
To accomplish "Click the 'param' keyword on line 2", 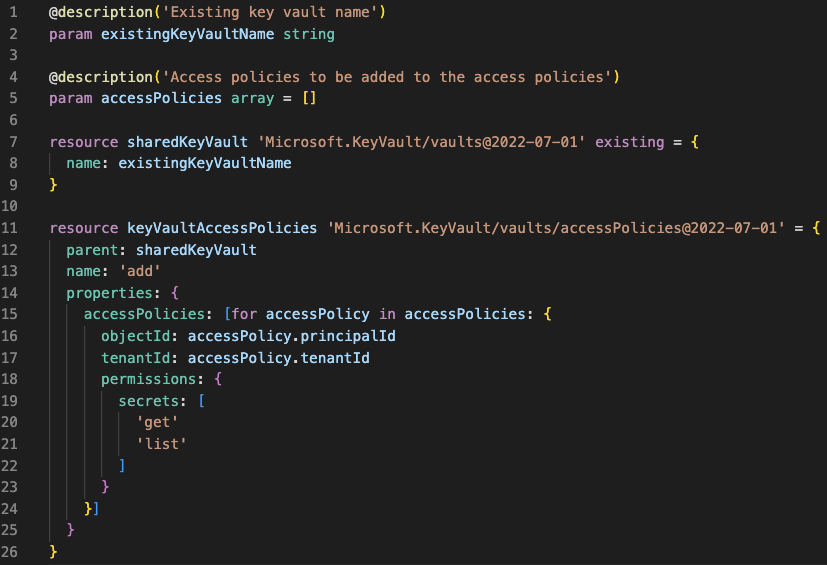I will (x=71, y=34).
